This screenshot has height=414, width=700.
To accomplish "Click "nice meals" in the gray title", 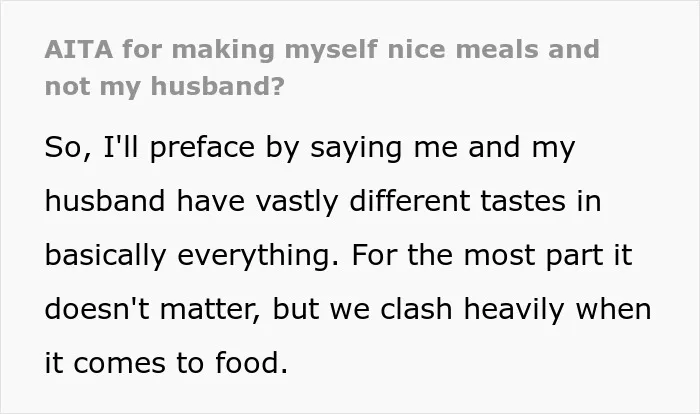I will (462, 49).
